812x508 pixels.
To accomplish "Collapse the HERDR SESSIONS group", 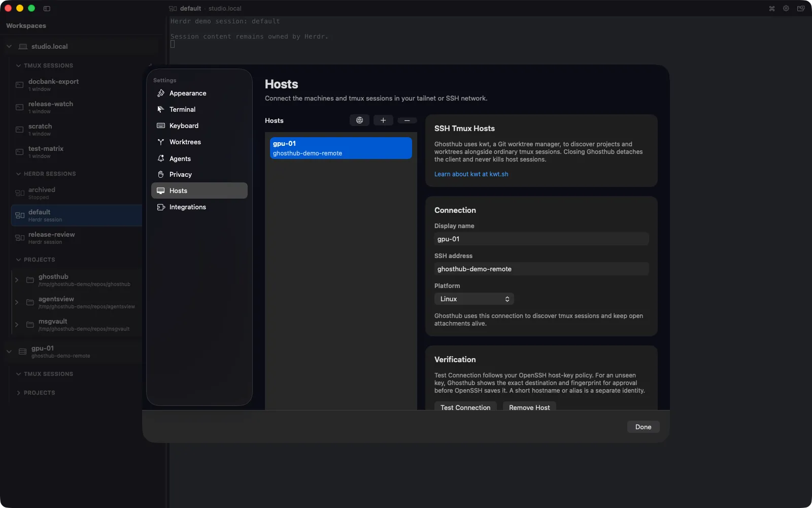I will click(18, 174).
